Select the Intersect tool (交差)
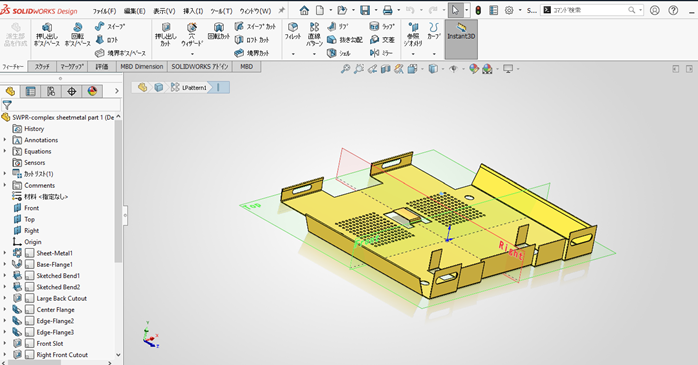Image resolution: width=698 pixels, height=365 pixels. tap(382, 40)
